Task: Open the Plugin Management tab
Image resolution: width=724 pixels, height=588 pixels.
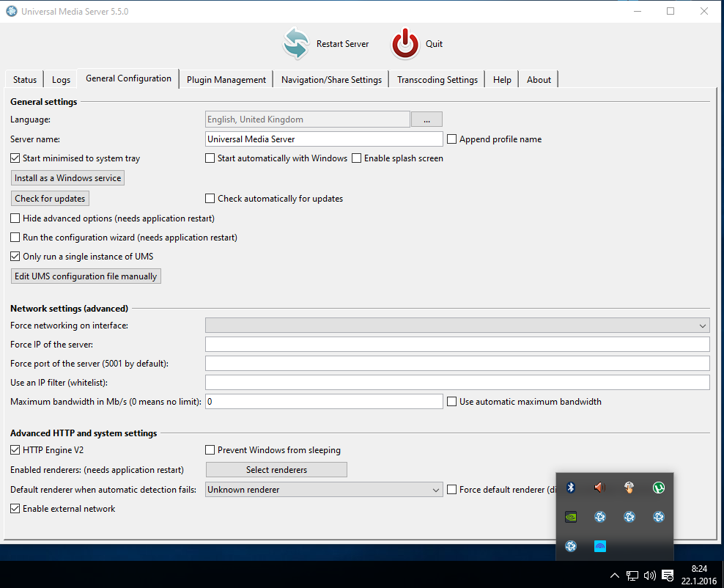Action: [x=226, y=79]
